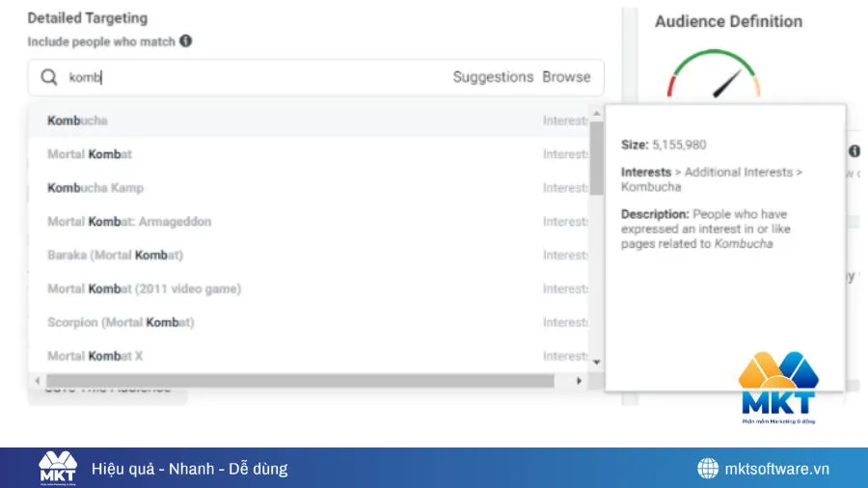868x488 pixels.
Task: Click the globe icon near mktsoftware.vn
Action: [x=708, y=469]
